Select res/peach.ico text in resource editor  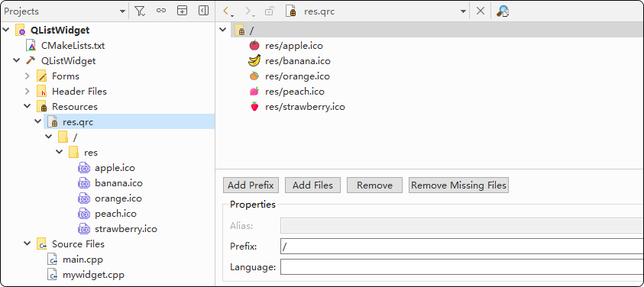(295, 91)
